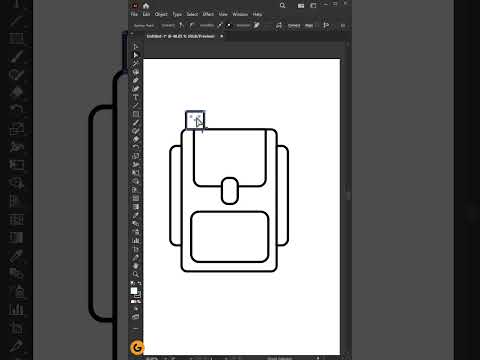Open the Type menu
The image size is (480, 360).
(177, 14)
